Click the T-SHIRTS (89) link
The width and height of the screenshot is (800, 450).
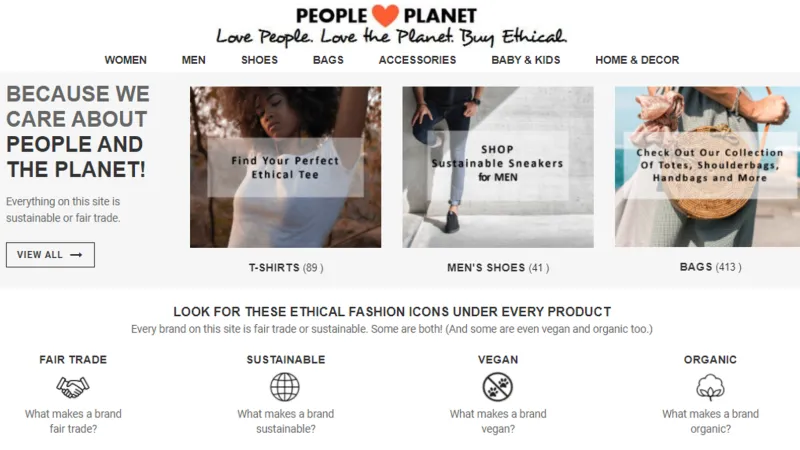[286, 268]
